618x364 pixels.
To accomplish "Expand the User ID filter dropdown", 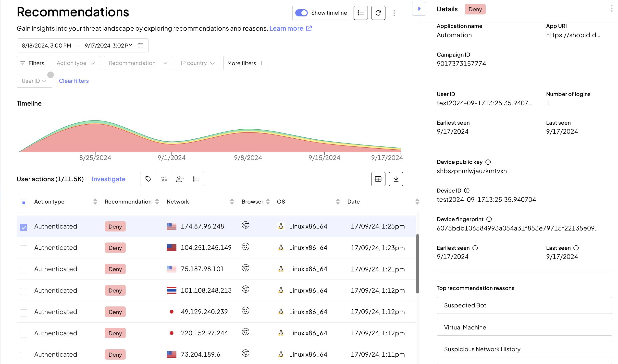I will coord(34,81).
